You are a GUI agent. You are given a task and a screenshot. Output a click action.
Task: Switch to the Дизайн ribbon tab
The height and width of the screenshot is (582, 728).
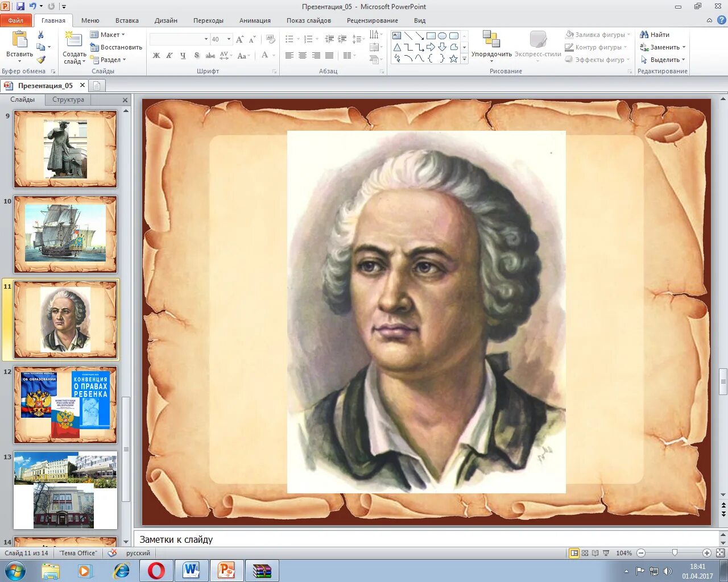[166, 20]
